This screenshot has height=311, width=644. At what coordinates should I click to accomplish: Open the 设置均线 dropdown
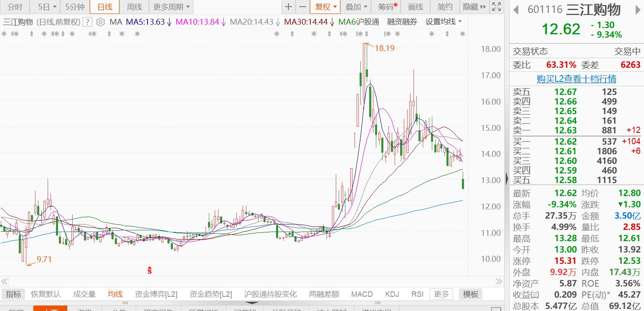[x=444, y=22]
